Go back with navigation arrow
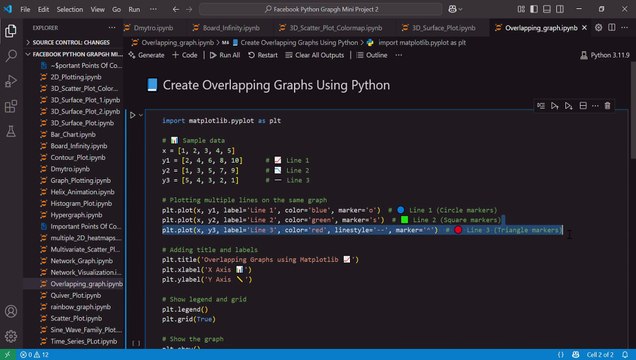636x360 pixels. (176, 9)
